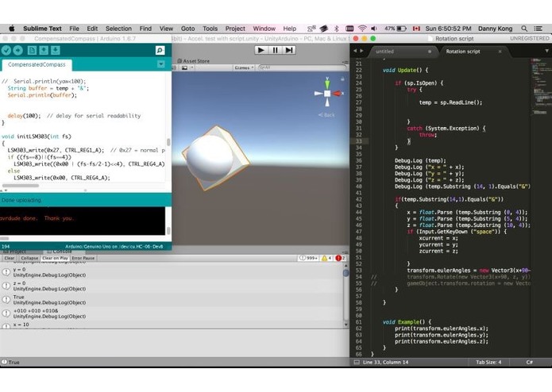
Task: Open the Arduino tab dropdown menu
Action: [x=161, y=64]
